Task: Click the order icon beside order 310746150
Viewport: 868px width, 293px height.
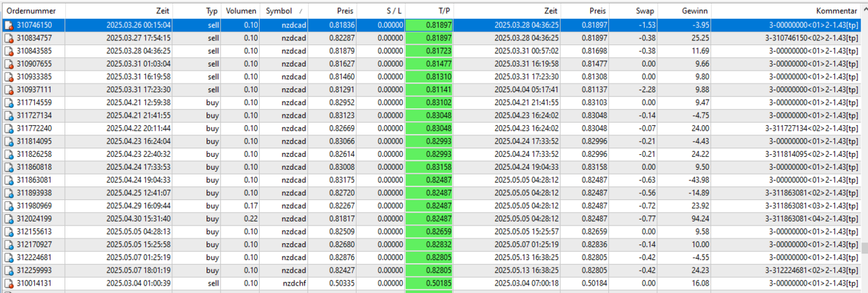Action: pyautogui.click(x=9, y=26)
